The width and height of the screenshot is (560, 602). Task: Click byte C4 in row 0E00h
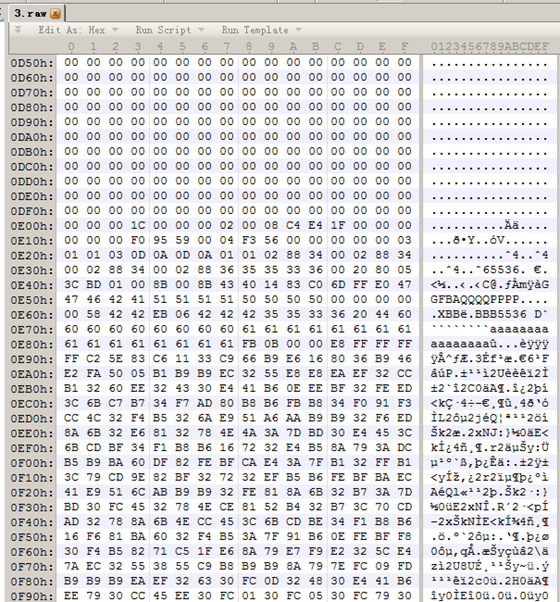tap(293, 225)
